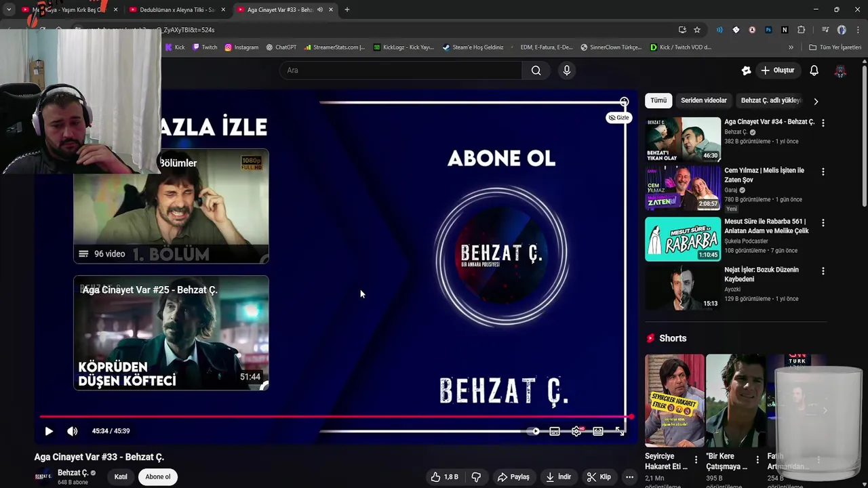Viewport: 868px width, 488px height.
Task: Toggle the autoplay switch in player
Action: [x=534, y=431]
